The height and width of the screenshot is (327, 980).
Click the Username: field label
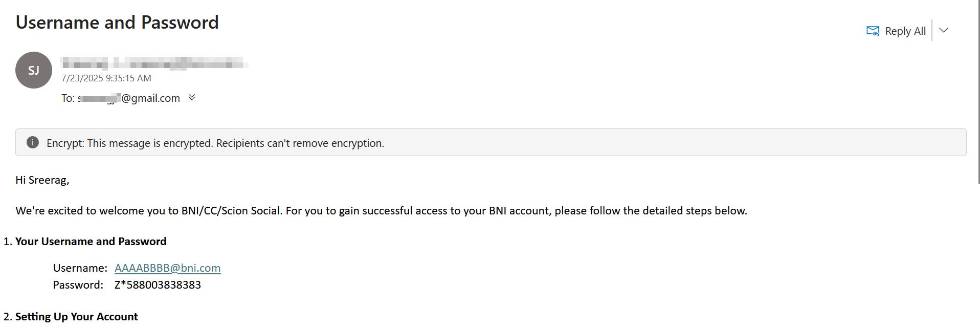pyautogui.click(x=80, y=268)
